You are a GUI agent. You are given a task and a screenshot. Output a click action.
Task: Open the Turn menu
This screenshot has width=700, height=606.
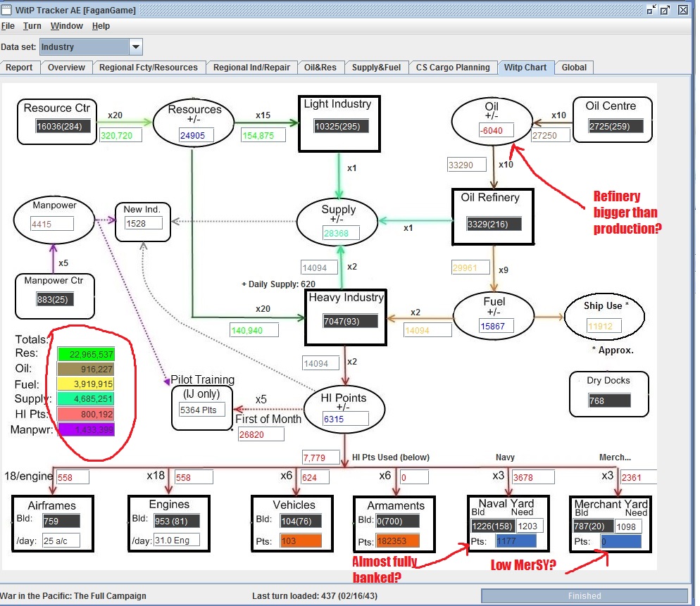point(32,26)
